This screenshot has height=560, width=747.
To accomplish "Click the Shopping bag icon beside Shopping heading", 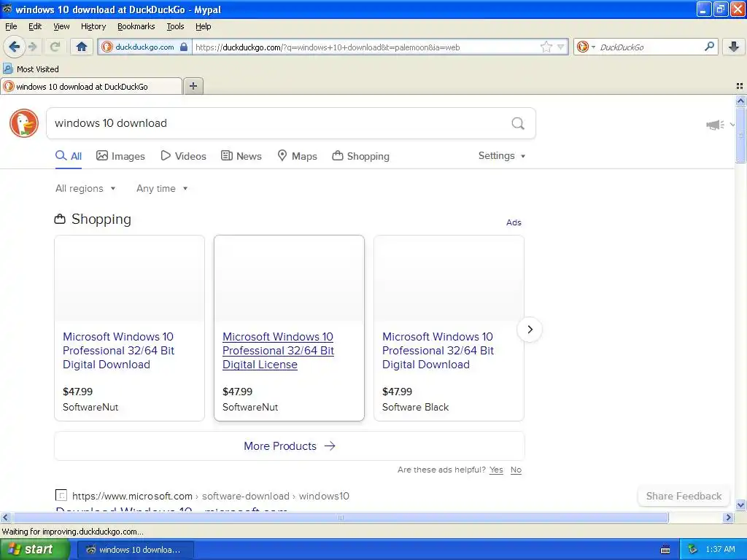I will (60, 219).
